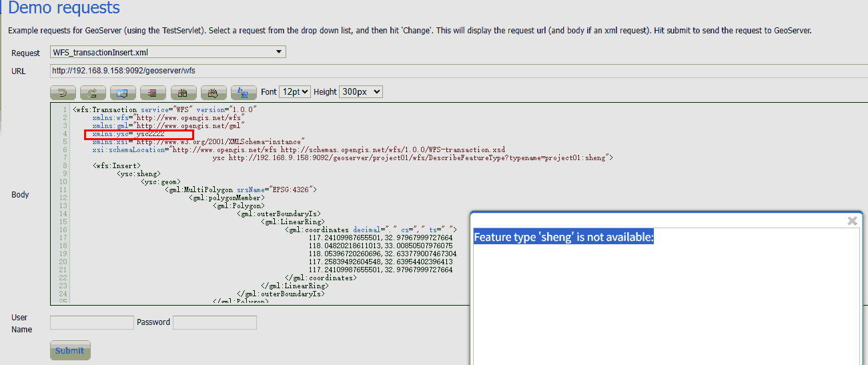The height and width of the screenshot is (365, 868).
Task: Click the gml:coordinates decimal attribute line
Action: [x=370, y=230]
